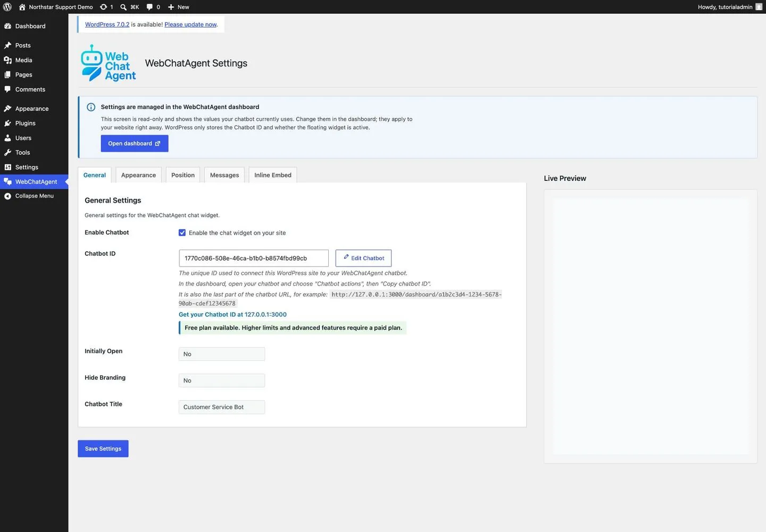Viewport: 766px width, 532px height.
Task: Click the 'WebChatAgent Settings' page title
Action: coord(196,63)
